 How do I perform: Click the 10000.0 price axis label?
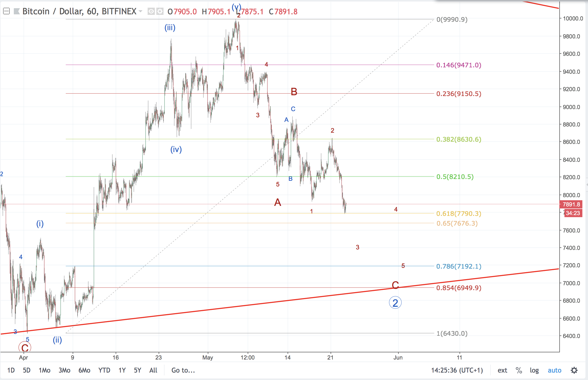coord(573,18)
